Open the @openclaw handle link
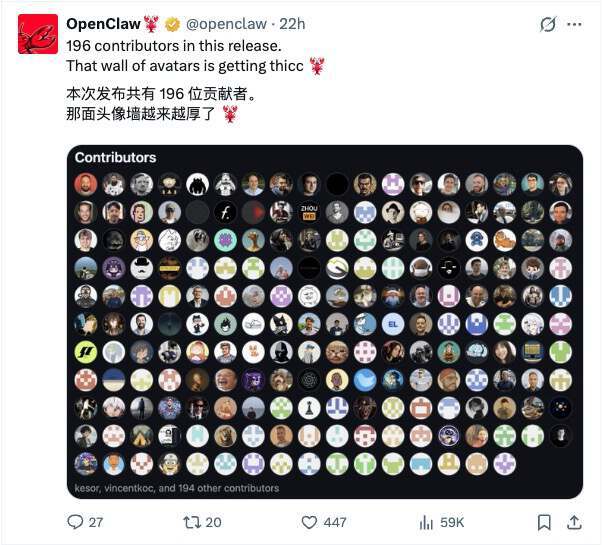The height and width of the screenshot is (545, 602). point(226,24)
